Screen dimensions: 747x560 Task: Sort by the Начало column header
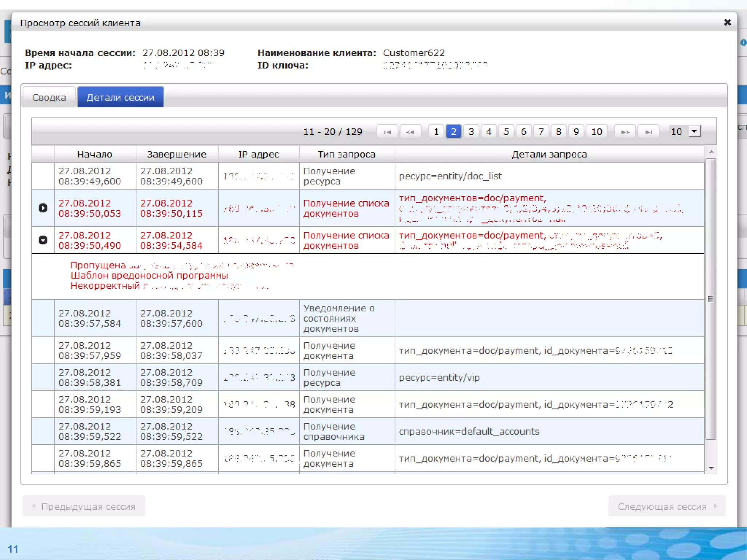(x=94, y=154)
